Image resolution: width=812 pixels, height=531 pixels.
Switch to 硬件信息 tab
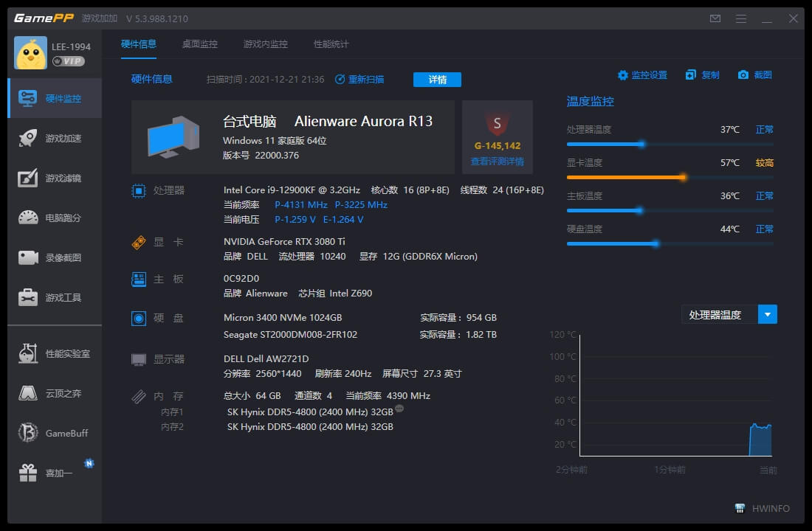[139, 44]
